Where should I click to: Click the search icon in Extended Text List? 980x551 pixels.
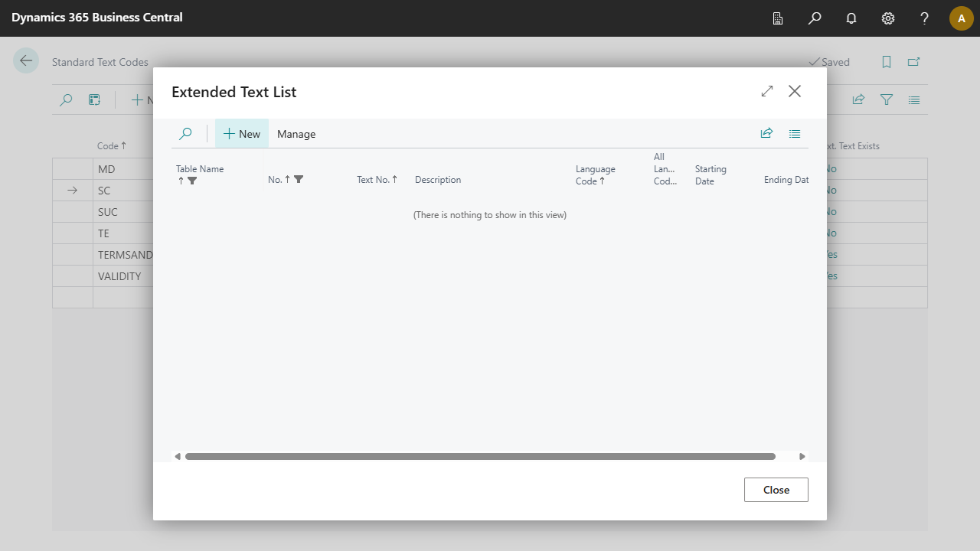pos(185,134)
